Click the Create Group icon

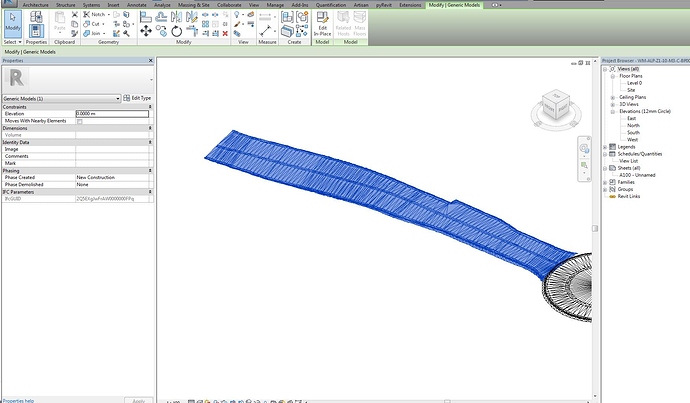coord(302,17)
